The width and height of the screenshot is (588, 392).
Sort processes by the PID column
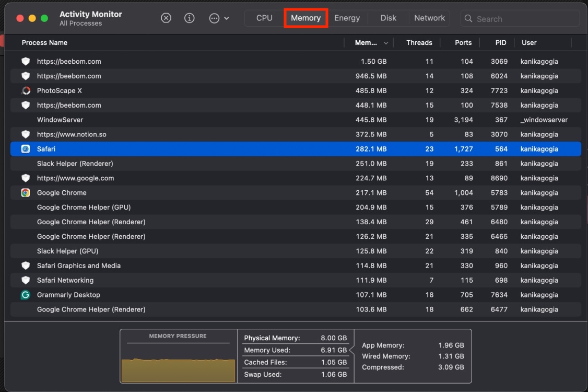(x=500, y=42)
